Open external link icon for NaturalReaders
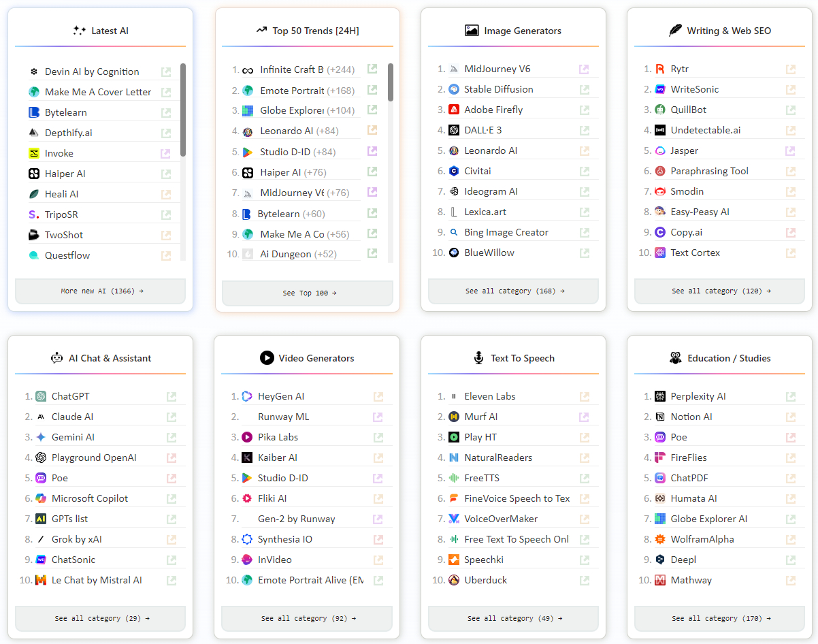 584,458
